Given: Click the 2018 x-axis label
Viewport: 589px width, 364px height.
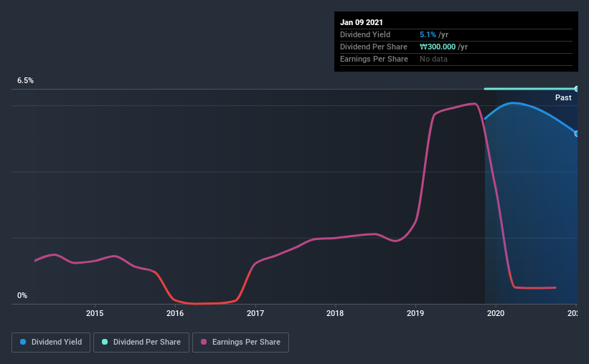Looking at the screenshot, I should tap(335, 313).
